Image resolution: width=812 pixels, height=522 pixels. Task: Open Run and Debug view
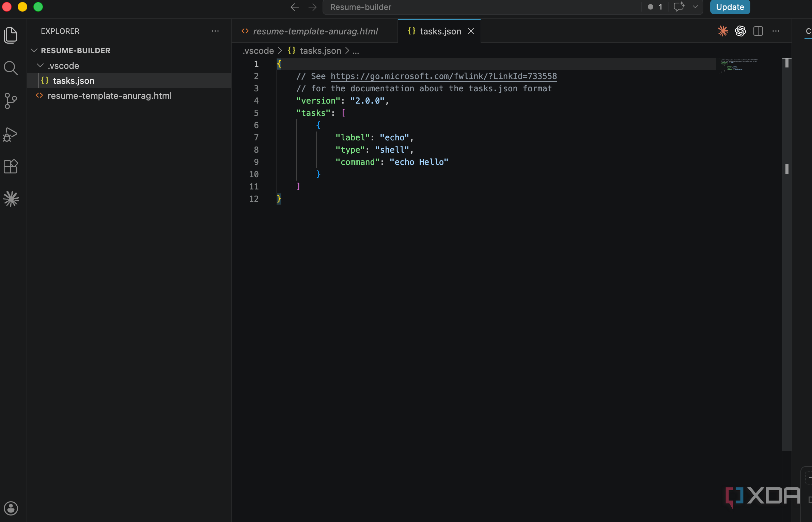tap(10, 134)
